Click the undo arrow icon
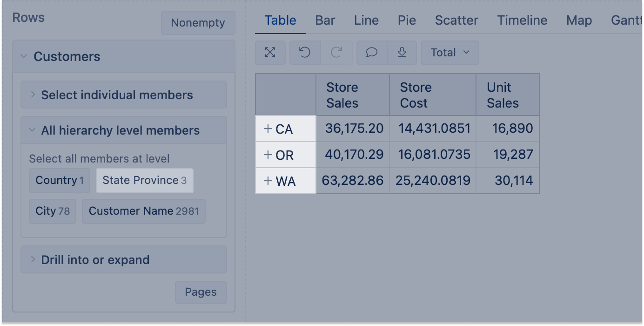 [305, 53]
